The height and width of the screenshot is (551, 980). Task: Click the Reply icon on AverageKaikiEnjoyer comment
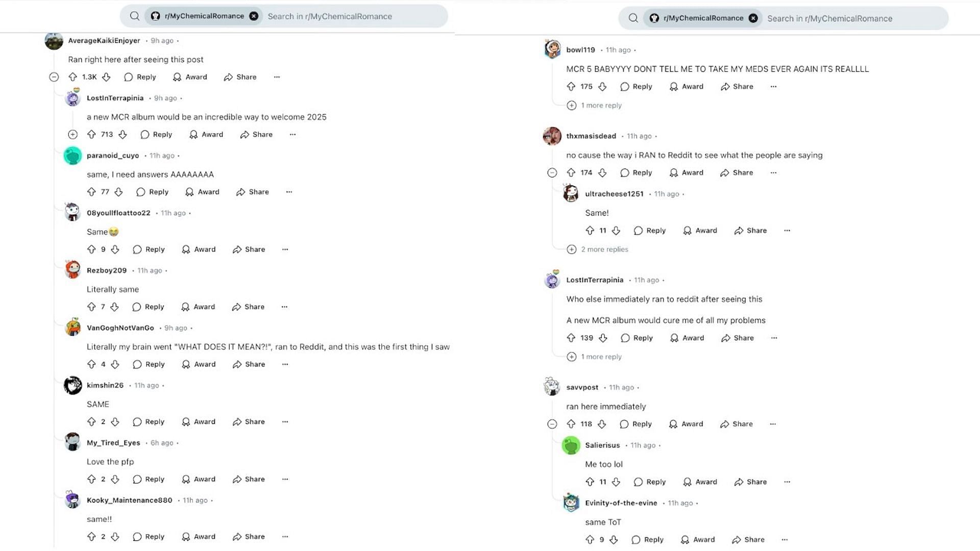[x=129, y=77]
